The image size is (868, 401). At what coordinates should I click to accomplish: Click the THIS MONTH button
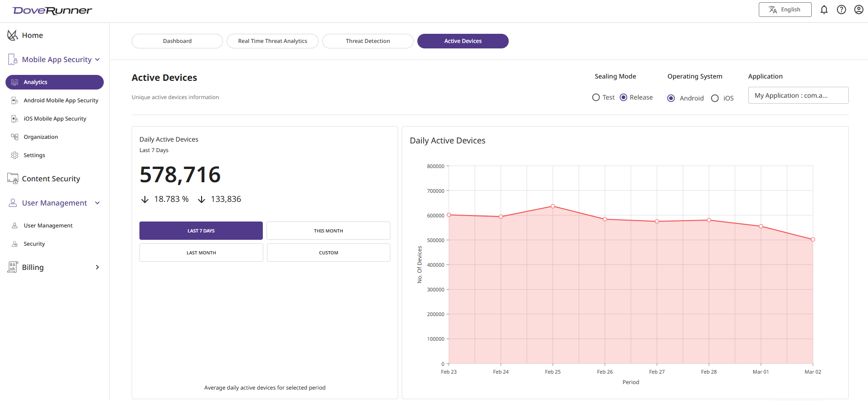328,231
